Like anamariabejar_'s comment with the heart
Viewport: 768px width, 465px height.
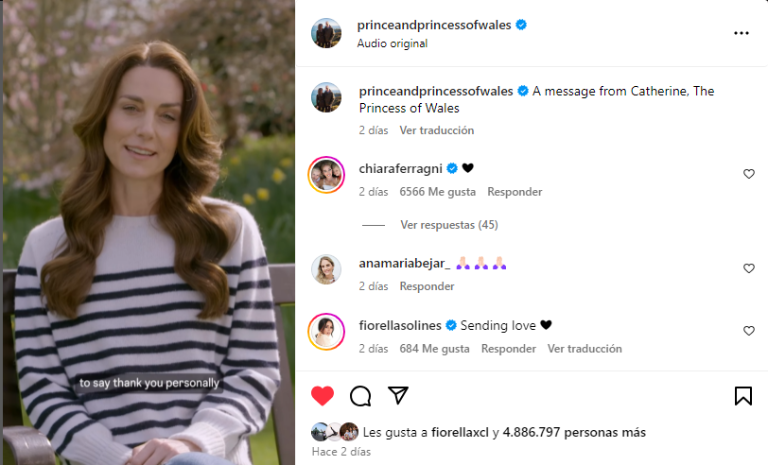point(748,269)
